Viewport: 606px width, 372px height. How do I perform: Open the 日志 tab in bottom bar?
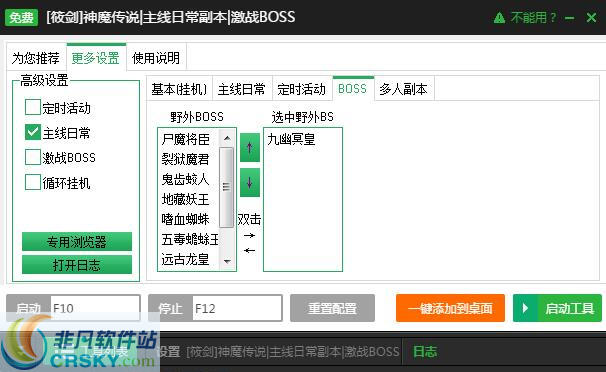coord(425,352)
